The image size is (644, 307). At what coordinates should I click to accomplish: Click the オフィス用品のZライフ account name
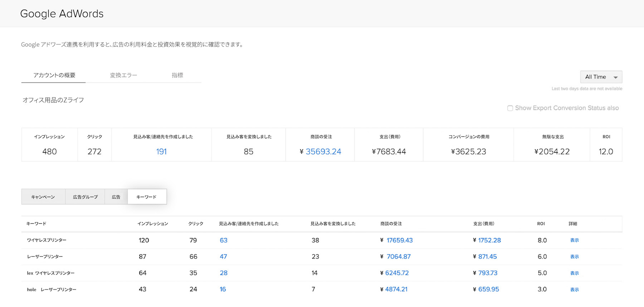[x=53, y=100]
